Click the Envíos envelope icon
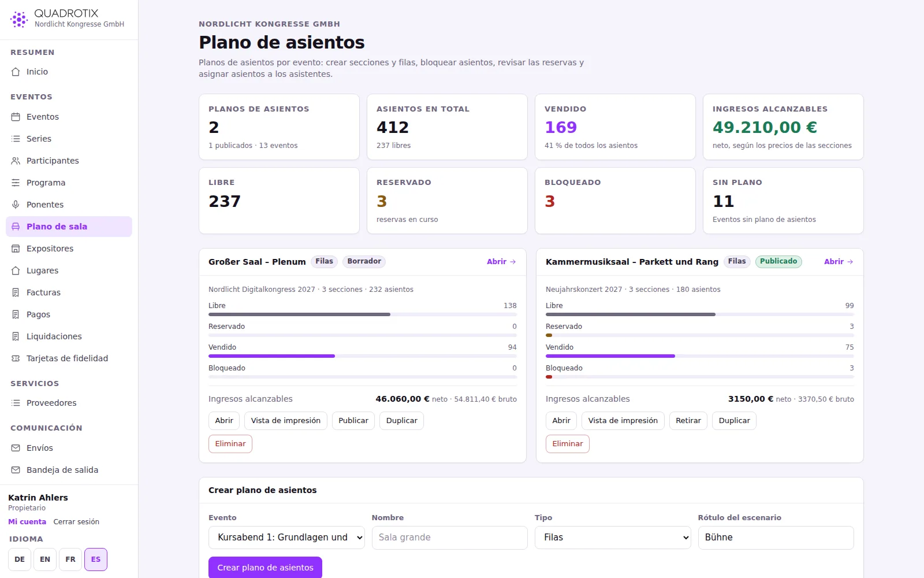The image size is (924, 578). coord(16,448)
